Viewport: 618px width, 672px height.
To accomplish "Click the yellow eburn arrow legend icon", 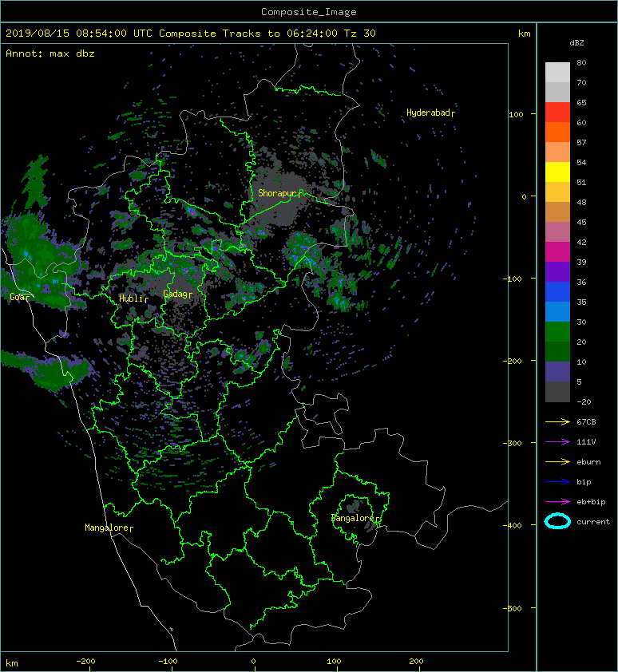I will click(x=557, y=461).
